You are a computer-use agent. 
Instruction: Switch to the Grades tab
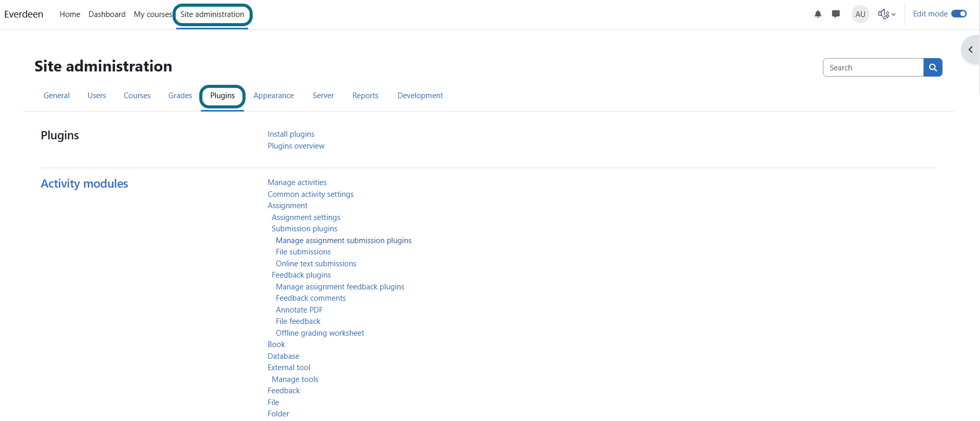click(x=180, y=96)
